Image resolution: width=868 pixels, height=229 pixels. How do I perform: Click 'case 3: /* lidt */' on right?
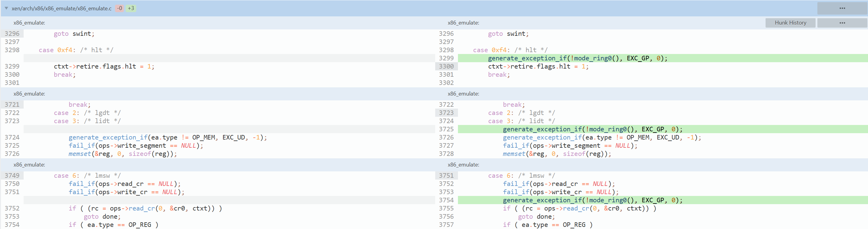coord(522,121)
